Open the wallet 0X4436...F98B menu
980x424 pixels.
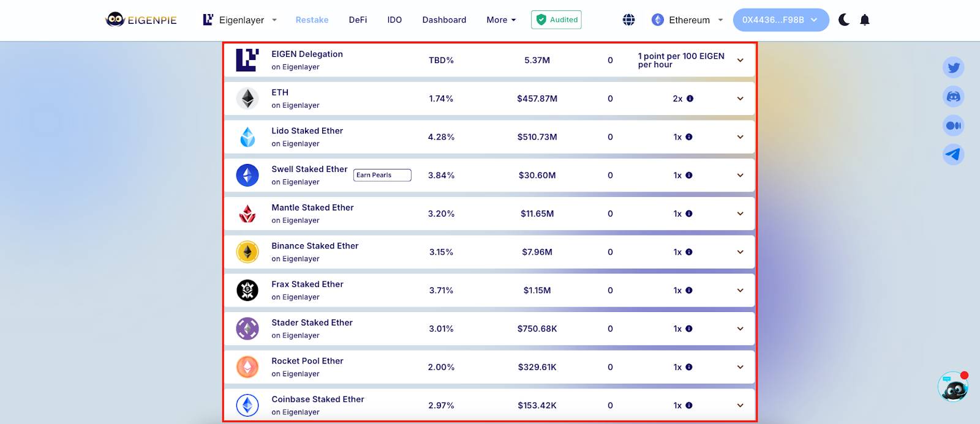[x=781, y=20]
